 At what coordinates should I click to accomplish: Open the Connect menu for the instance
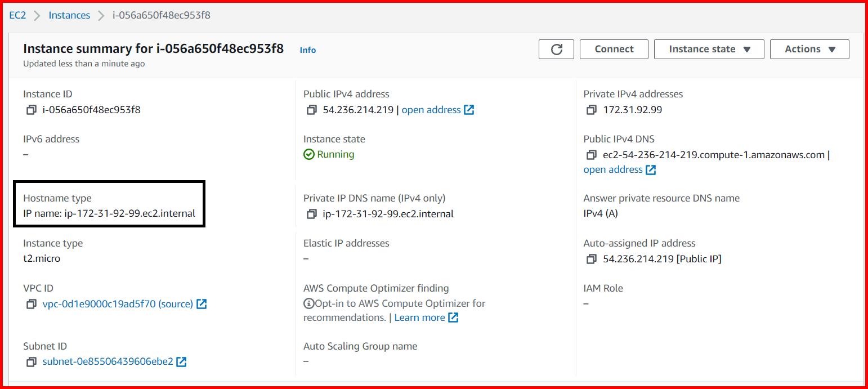click(614, 49)
